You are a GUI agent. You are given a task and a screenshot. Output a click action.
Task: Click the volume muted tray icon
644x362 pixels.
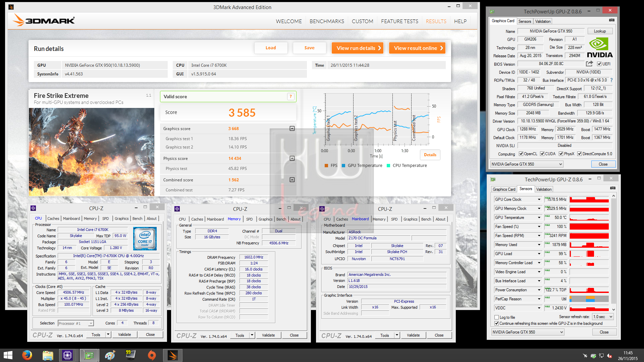tap(609, 356)
